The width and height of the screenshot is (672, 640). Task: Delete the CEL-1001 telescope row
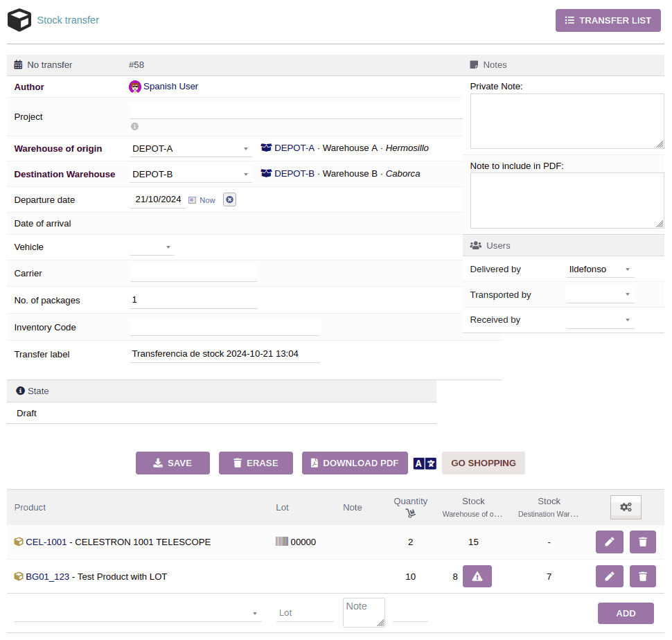coord(642,542)
